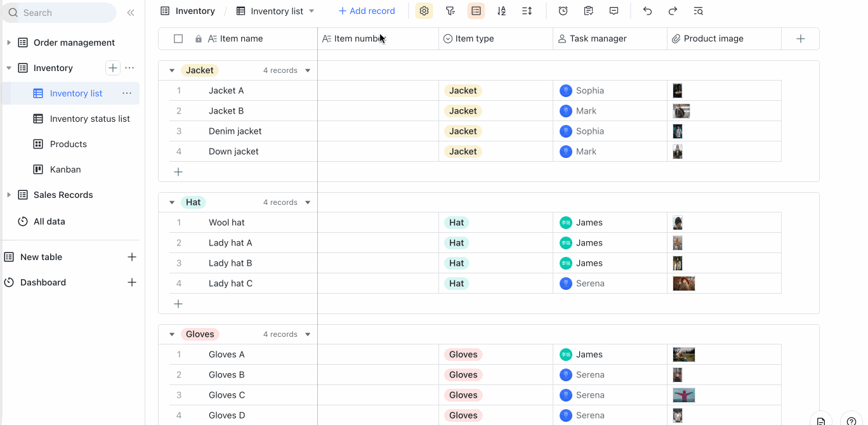The image size is (868, 425).
Task: Expand the Order management section
Action: (x=9, y=43)
